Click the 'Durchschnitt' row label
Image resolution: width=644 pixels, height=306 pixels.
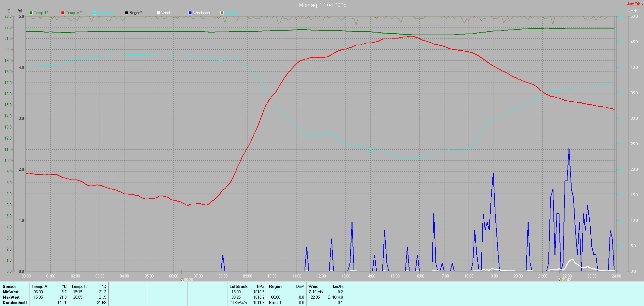click(15, 303)
